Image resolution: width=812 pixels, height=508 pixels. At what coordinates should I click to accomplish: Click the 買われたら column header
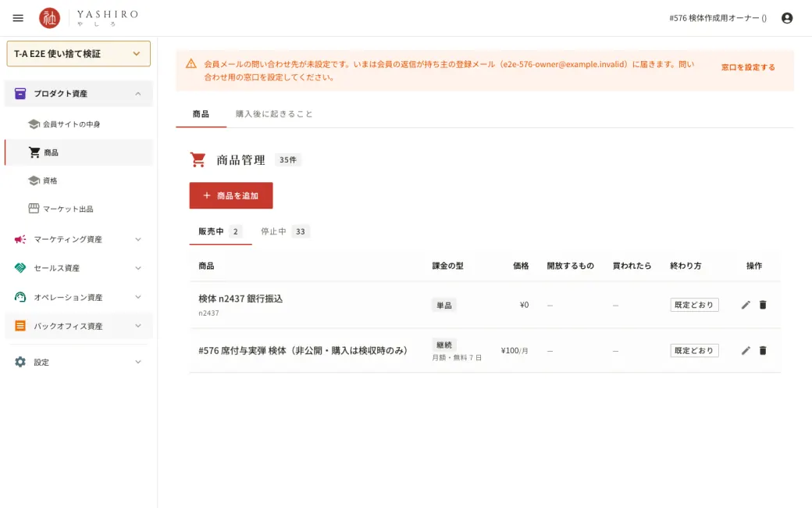[632, 266]
